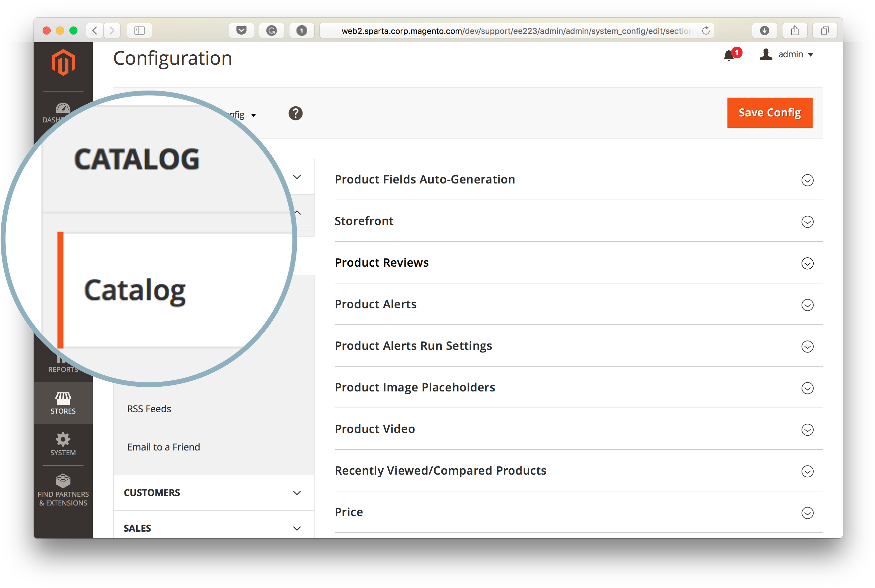Click the Save Config button
Image resolution: width=875 pixels, height=588 pixels.
(770, 112)
